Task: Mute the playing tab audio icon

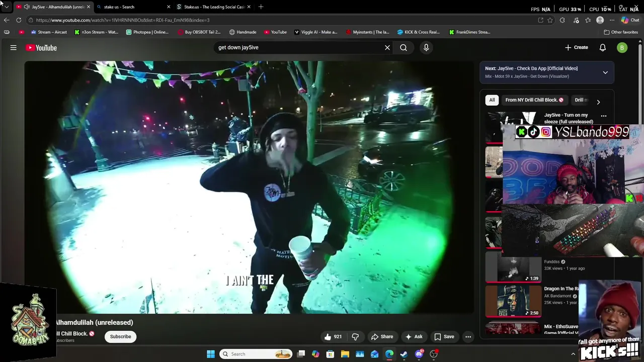Action: (27, 7)
